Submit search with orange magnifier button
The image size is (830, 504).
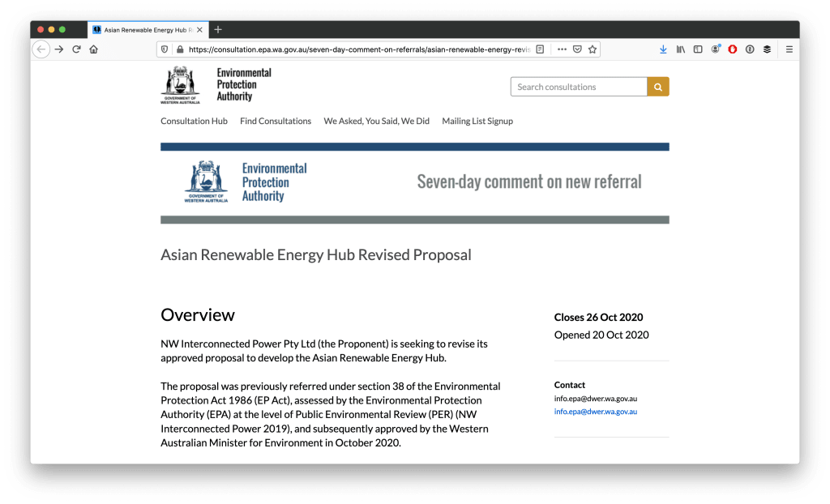(658, 87)
